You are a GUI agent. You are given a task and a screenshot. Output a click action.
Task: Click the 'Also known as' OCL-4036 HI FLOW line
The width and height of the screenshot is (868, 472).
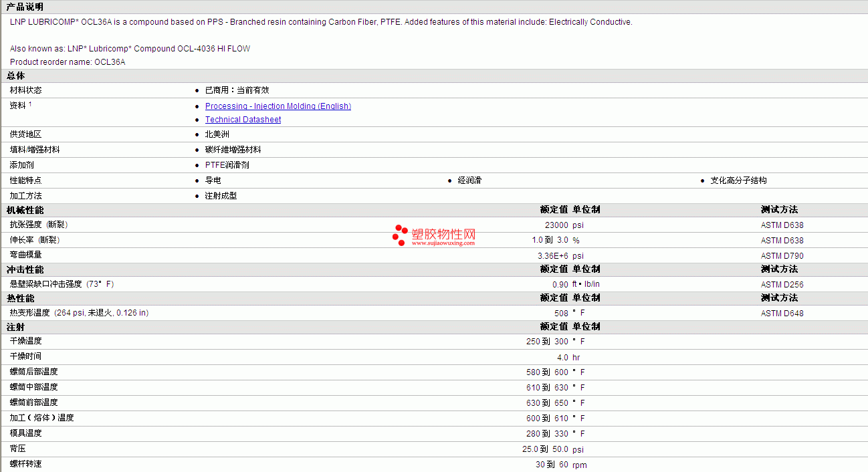coord(130,49)
